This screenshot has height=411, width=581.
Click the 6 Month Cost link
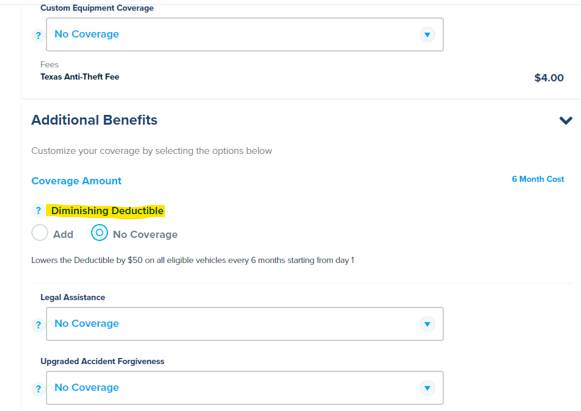click(538, 179)
